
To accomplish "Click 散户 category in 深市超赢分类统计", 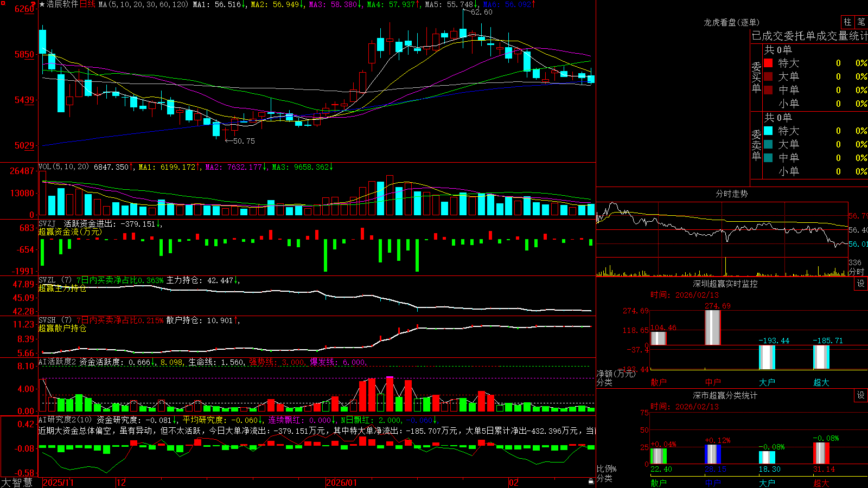I will click(658, 483).
